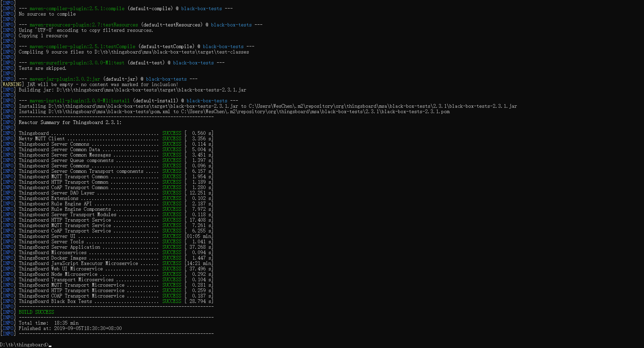Click 'maven-jar-plugin:3.0.2:jar' text
The width and height of the screenshot is (644, 348).
coord(65,79)
